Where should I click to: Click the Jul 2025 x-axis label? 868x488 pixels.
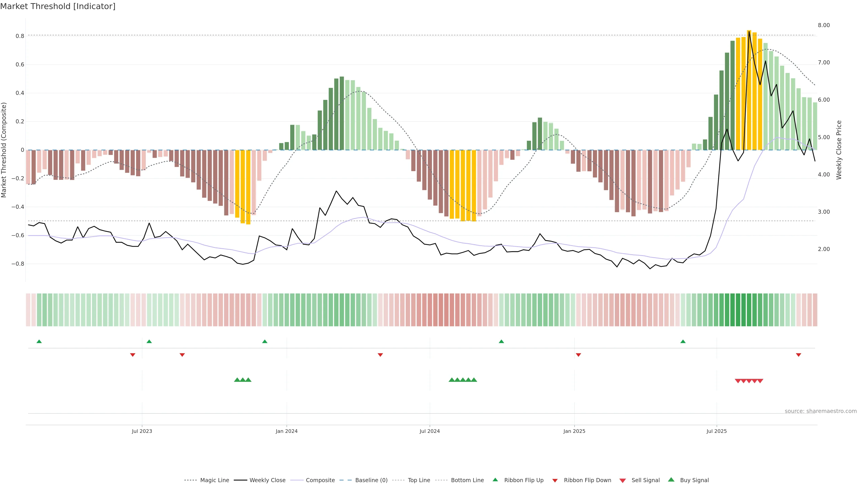pos(716,431)
